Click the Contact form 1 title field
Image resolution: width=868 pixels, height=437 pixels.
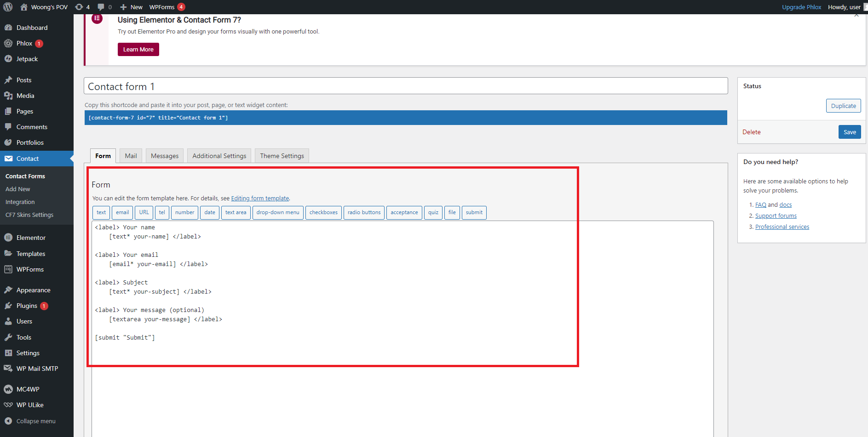point(406,86)
